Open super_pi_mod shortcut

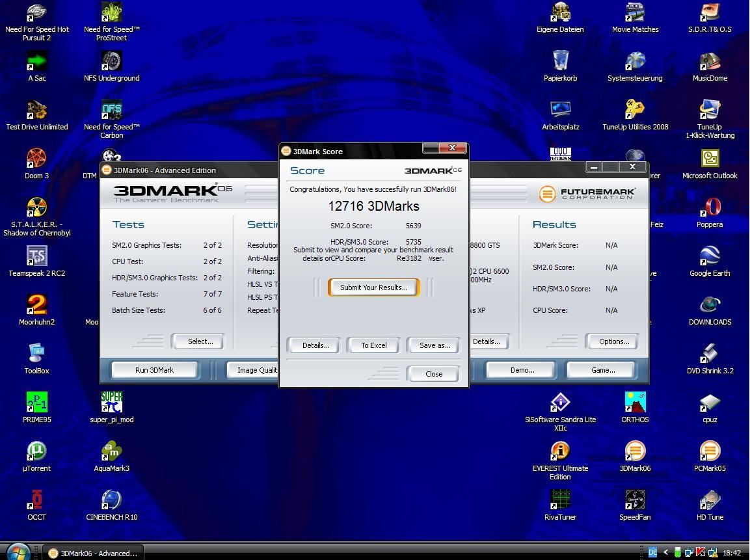[x=111, y=407]
